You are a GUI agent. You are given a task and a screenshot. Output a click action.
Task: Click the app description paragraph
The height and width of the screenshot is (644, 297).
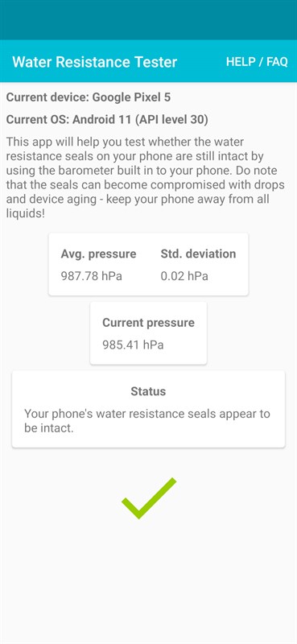coord(146,178)
